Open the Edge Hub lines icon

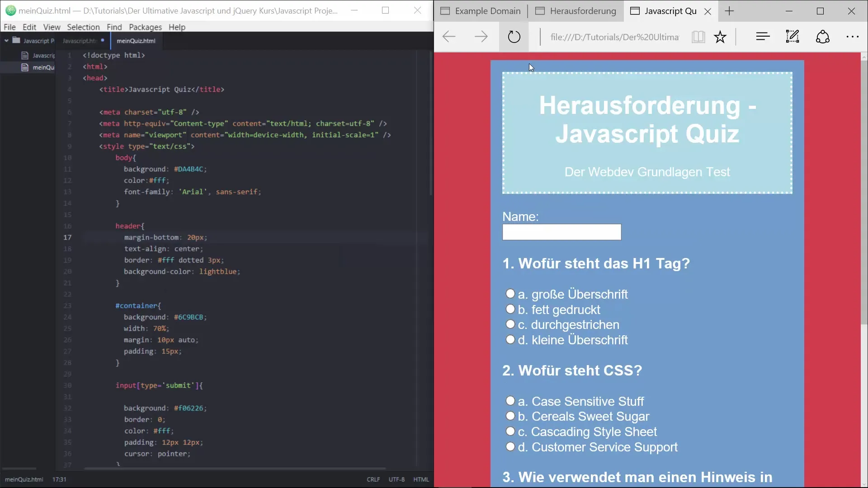(763, 37)
